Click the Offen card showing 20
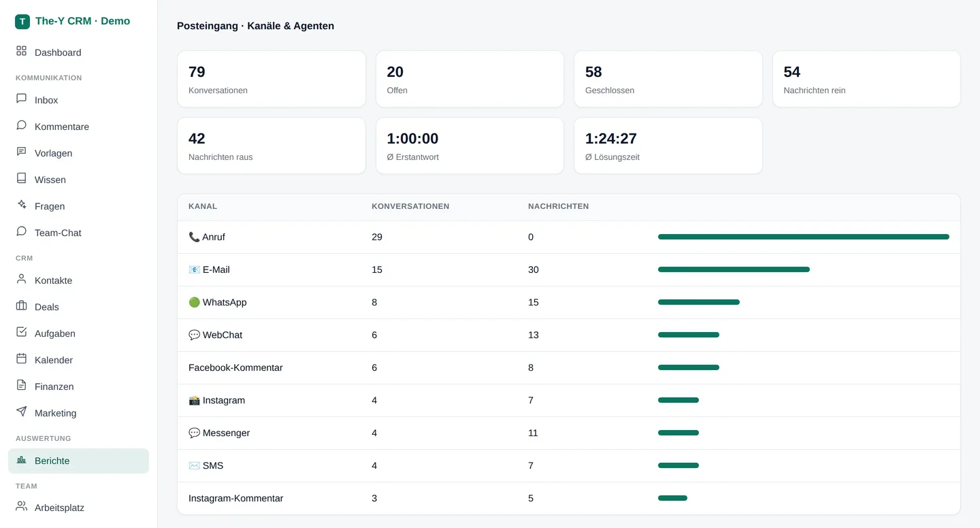This screenshot has width=980, height=528. pyautogui.click(x=470, y=79)
